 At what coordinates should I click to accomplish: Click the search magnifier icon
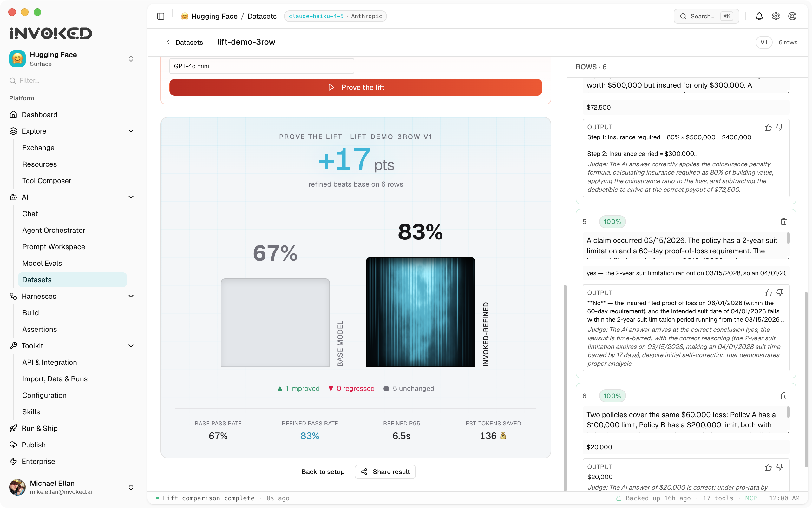[x=683, y=16]
